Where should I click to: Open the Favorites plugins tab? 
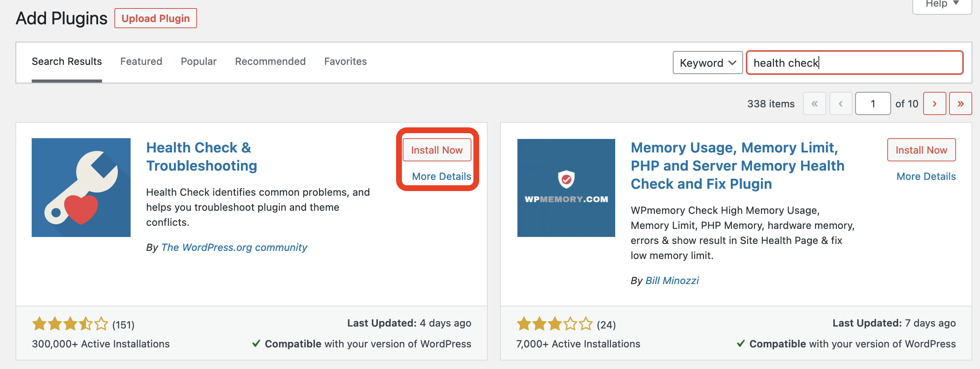[x=345, y=61]
